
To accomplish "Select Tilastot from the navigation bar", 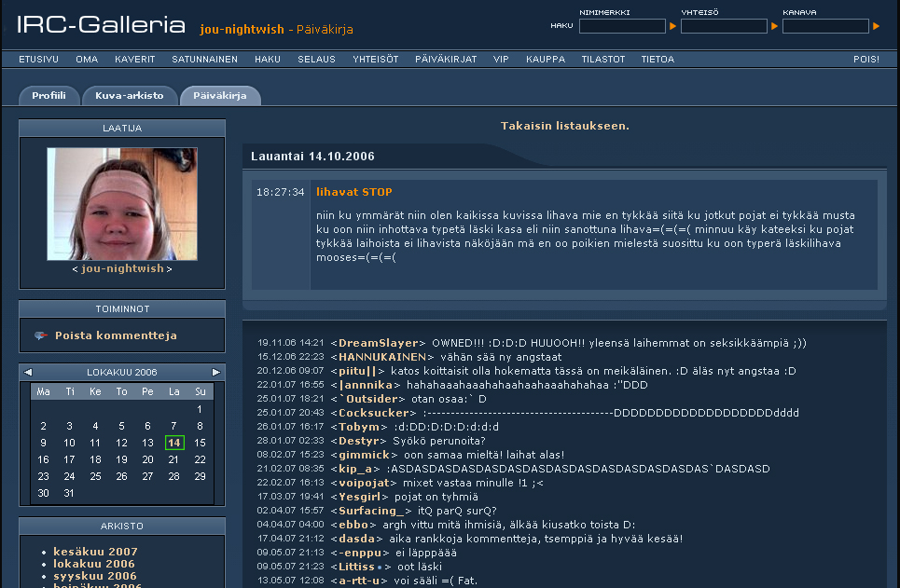I will coord(603,59).
